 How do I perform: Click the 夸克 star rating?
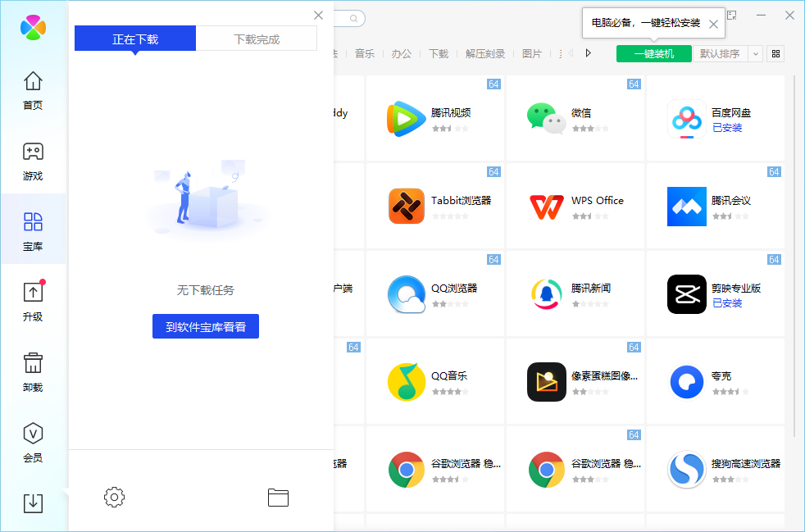[x=730, y=392]
